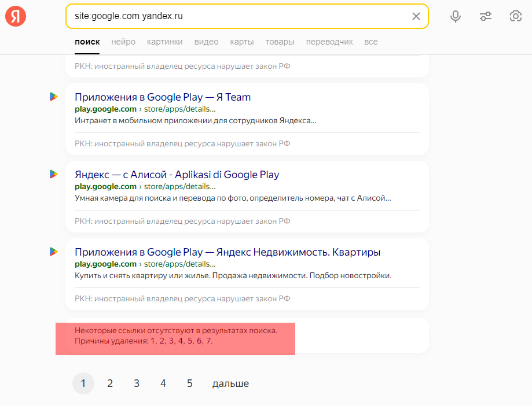Click the Google Play favicon beside Яндекс Недвижимость result

point(54,252)
